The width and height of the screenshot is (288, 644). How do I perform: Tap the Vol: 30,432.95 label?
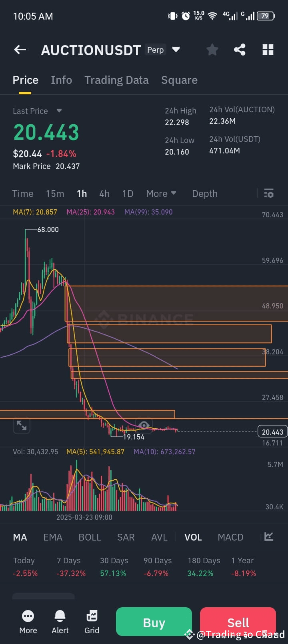click(x=35, y=452)
